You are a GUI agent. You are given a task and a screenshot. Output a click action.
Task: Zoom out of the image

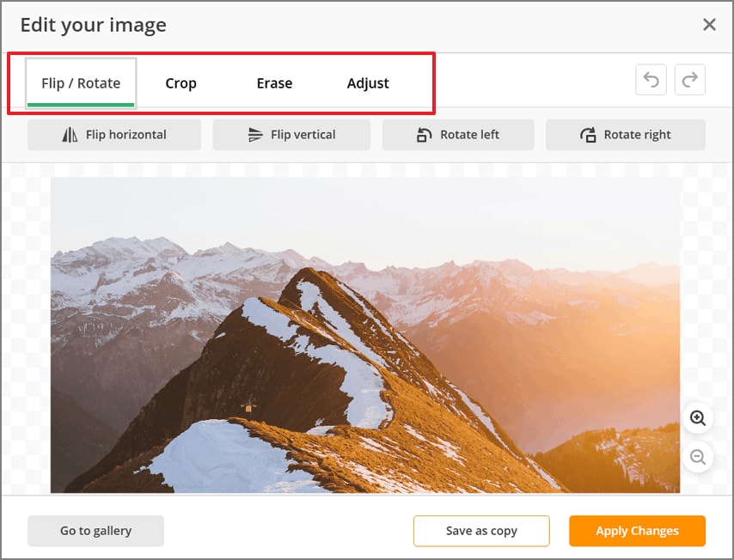(x=698, y=457)
